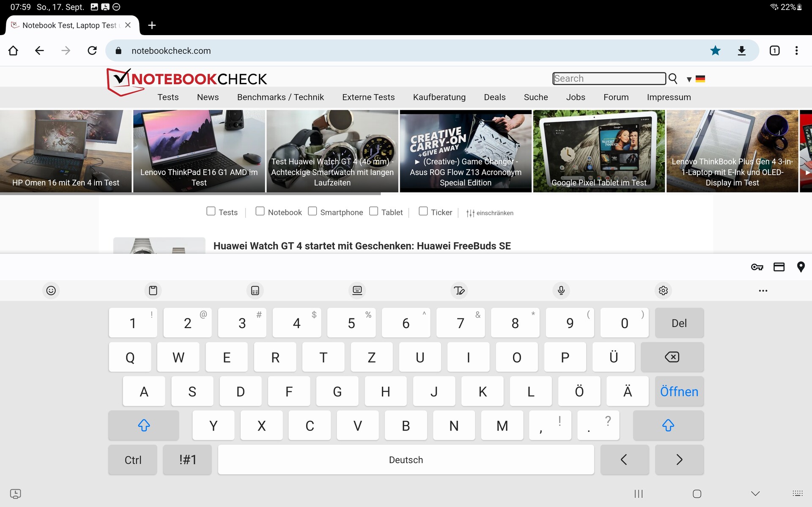Open keyboard settings gear
This screenshot has width=812, height=507.
tap(663, 290)
